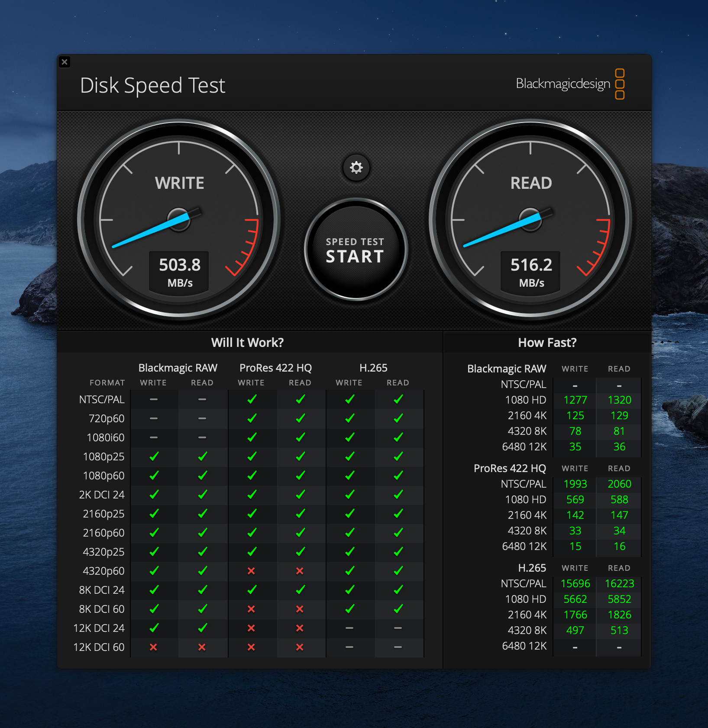
Task: Click the green check for H.265 read at 4320p25
Action: pos(398,551)
